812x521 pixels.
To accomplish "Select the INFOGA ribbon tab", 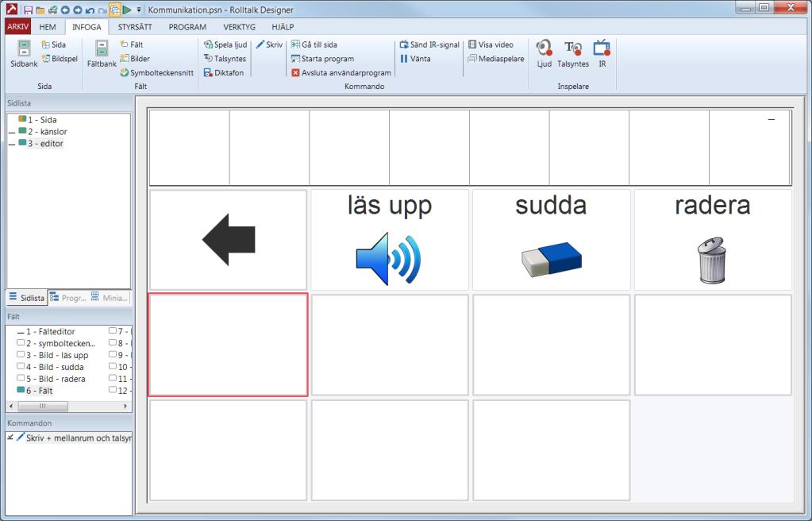I will pyautogui.click(x=87, y=27).
